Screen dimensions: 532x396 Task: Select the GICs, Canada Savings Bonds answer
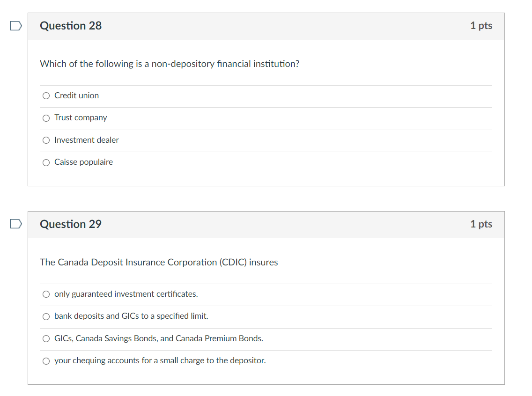point(46,338)
